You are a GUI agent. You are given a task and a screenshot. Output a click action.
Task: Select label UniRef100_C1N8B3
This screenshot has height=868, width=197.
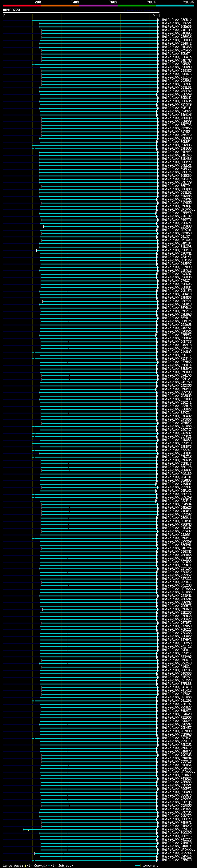[177, 440]
